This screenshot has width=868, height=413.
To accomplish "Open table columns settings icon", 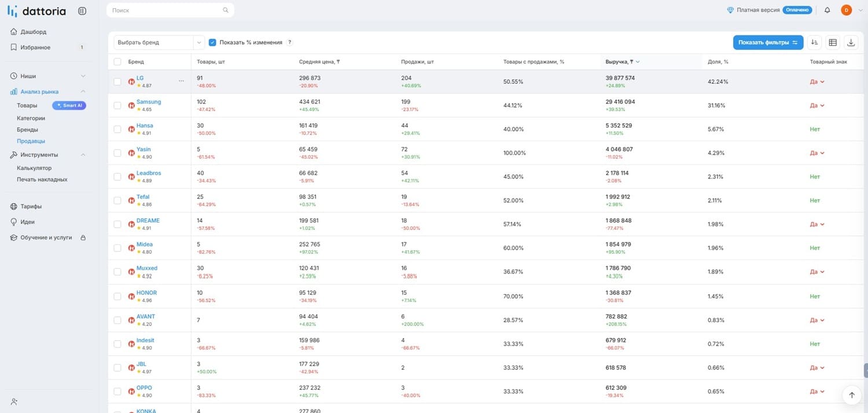I will pos(833,42).
